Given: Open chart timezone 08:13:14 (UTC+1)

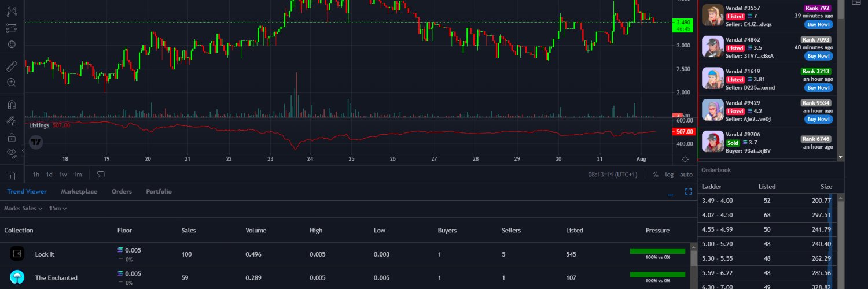Looking at the screenshot, I should (612, 174).
